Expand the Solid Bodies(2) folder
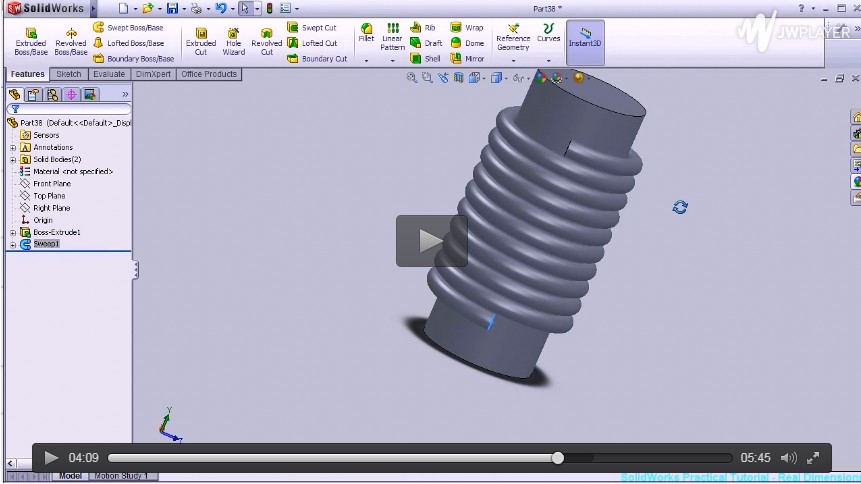 pos(13,159)
